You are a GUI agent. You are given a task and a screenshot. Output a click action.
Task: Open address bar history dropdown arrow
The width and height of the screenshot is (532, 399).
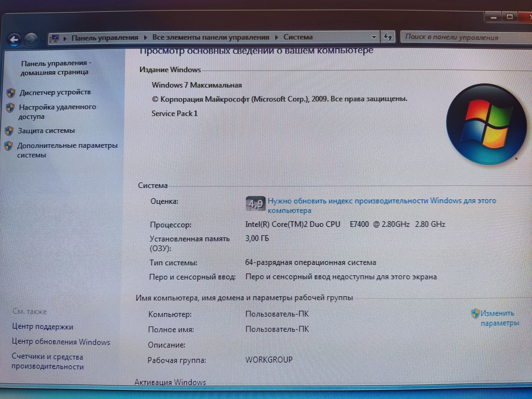pyautogui.click(x=374, y=37)
